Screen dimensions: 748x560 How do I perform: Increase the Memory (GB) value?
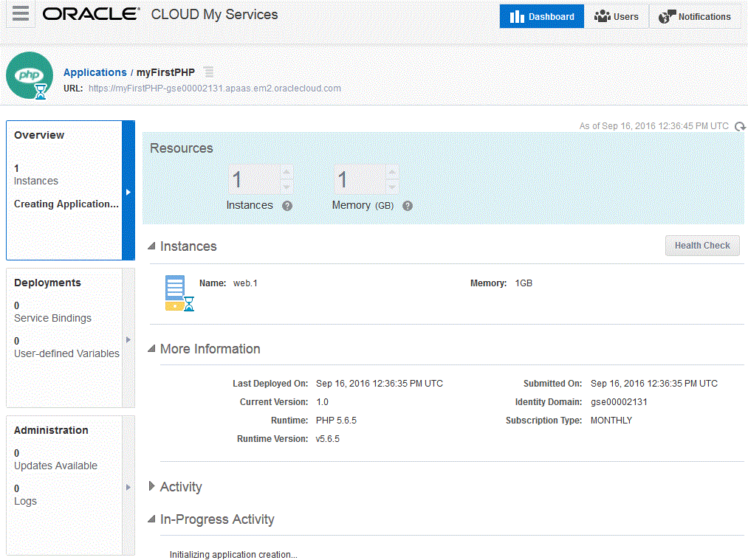(392, 172)
